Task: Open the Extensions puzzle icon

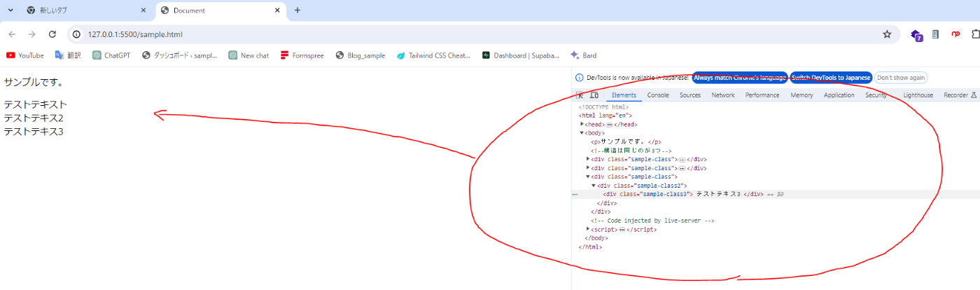Action: point(976,34)
